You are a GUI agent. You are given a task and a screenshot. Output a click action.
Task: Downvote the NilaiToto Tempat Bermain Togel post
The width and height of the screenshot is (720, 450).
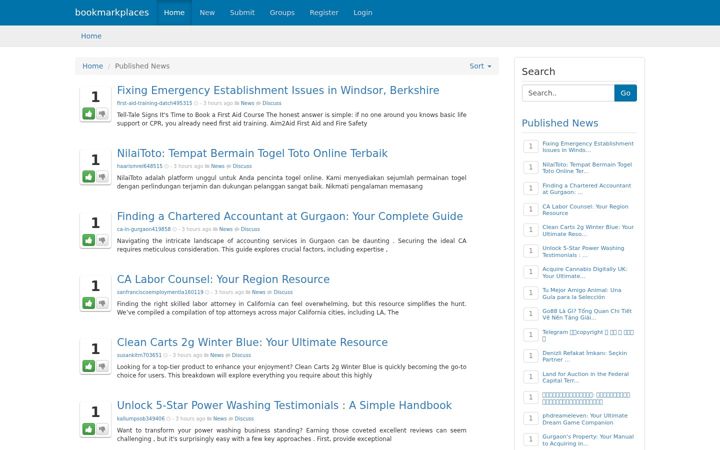pyautogui.click(x=102, y=176)
